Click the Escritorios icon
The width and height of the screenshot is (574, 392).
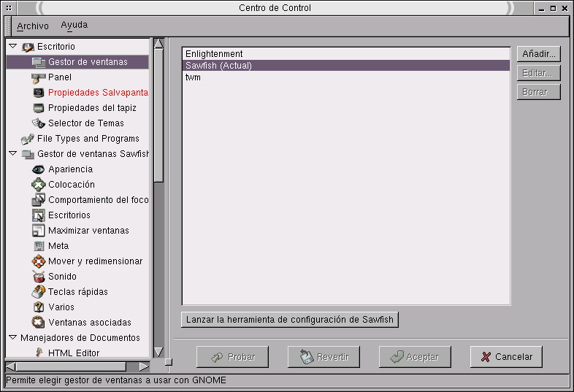(39, 215)
